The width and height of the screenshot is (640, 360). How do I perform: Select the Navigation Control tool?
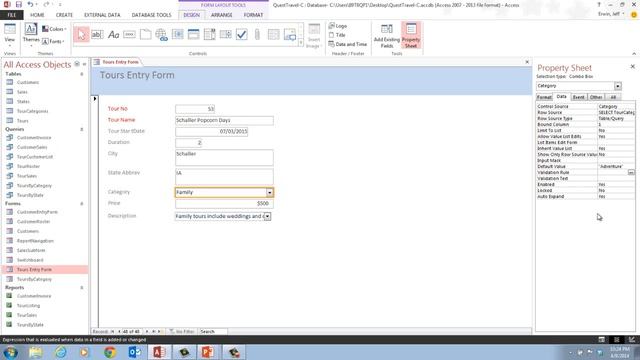[x=193, y=35]
